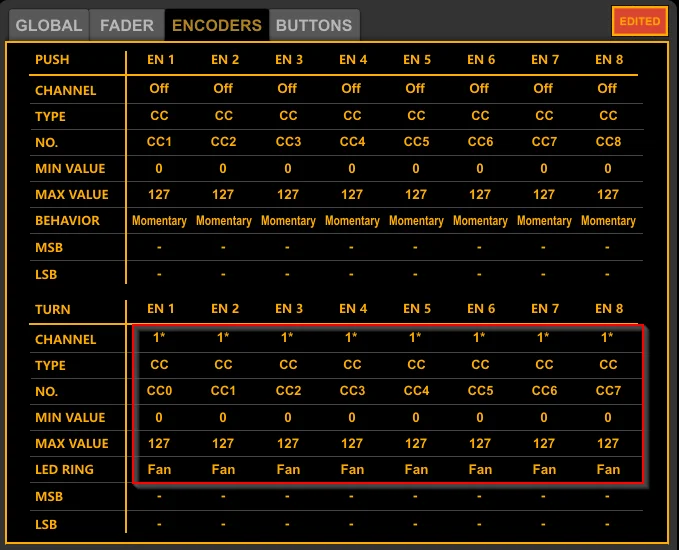Click TURN channel 1* for EN 1
Viewport: 679px width, 550px height.
pyautogui.click(x=159, y=337)
